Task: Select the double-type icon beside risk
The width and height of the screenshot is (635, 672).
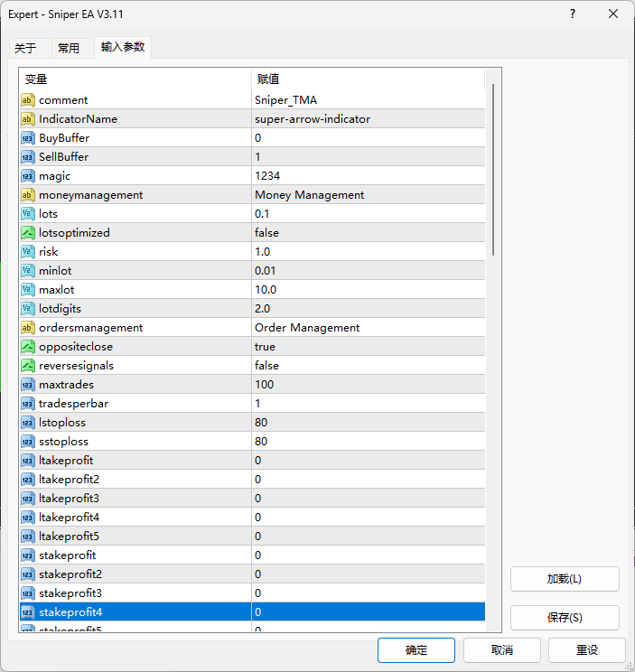Action: (28, 252)
